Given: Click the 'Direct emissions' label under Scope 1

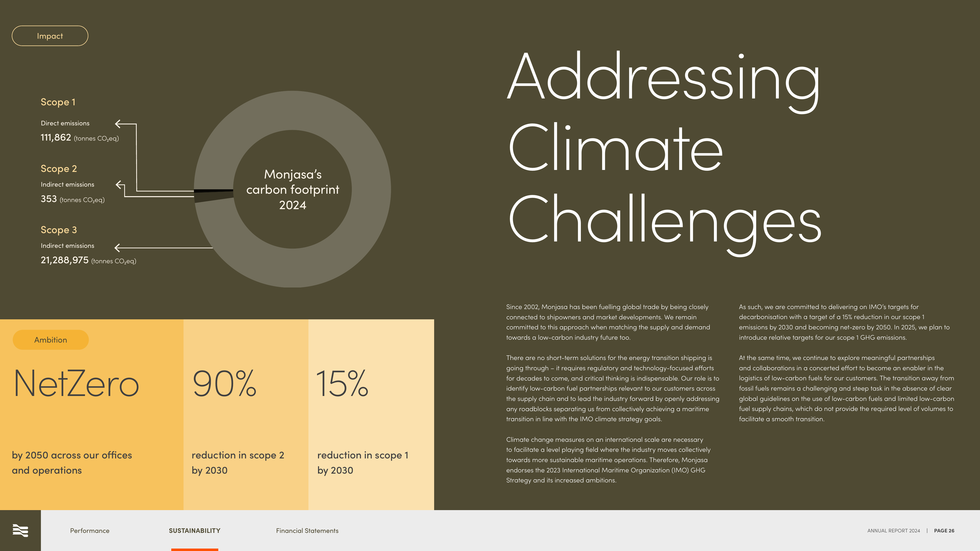Looking at the screenshot, I should (x=65, y=123).
